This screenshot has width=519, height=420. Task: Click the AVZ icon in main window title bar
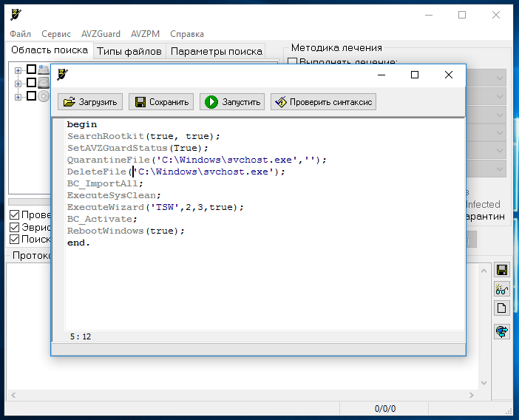point(16,15)
